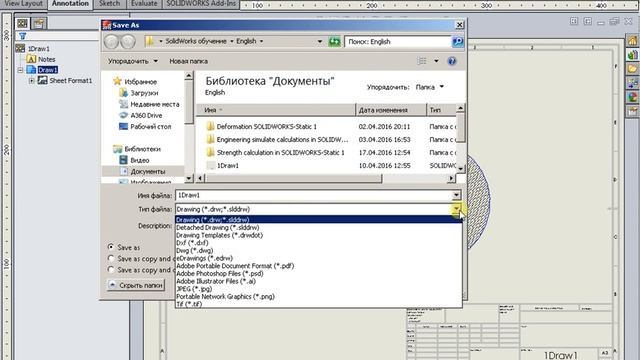Choose Adobe Portable Document Format (*.pdf)

(318, 266)
